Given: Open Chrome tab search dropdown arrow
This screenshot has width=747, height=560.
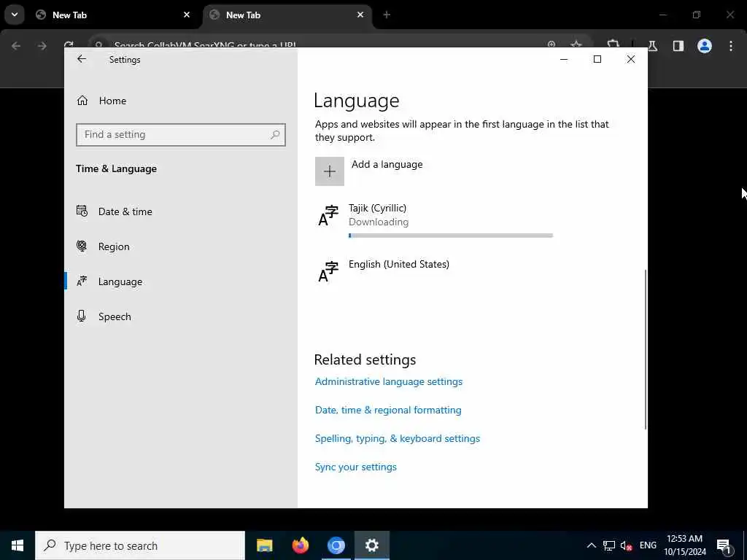Looking at the screenshot, I should pos(15,15).
